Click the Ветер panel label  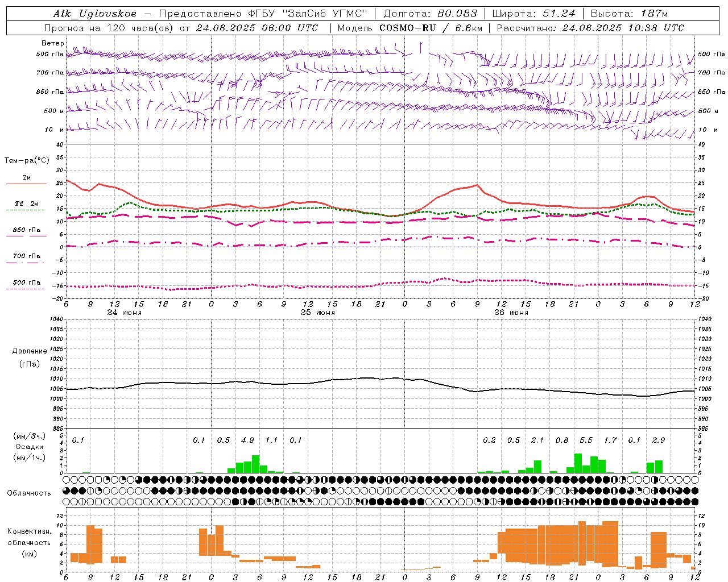tap(53, 43)
